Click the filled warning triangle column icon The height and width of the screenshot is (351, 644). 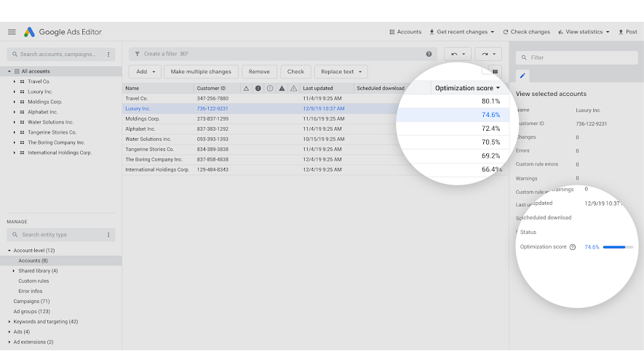pyautogui.click(x=282, y=88)
